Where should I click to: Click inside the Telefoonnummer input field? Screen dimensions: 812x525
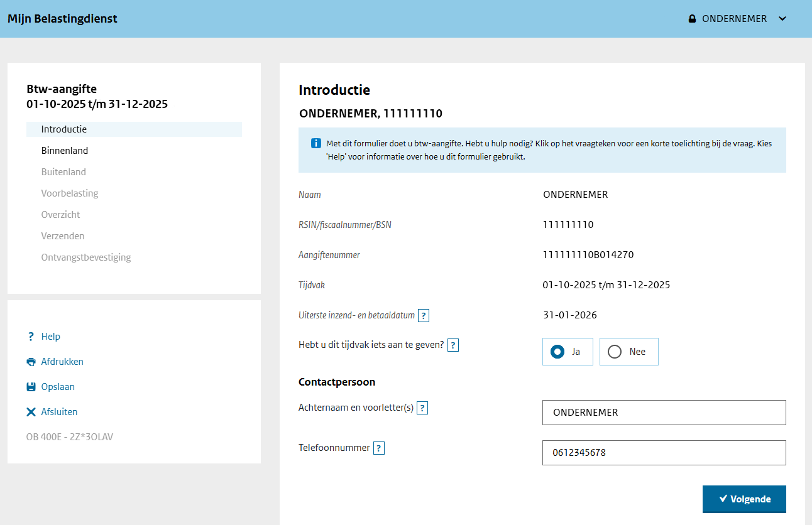[x=664, y=453]
